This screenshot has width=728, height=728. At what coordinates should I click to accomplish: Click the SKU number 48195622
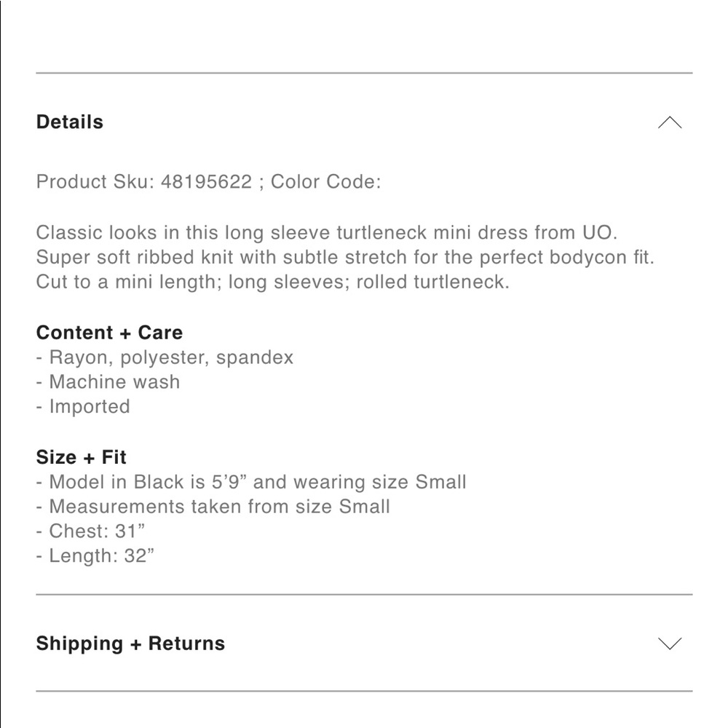click(x=207, y=181)
